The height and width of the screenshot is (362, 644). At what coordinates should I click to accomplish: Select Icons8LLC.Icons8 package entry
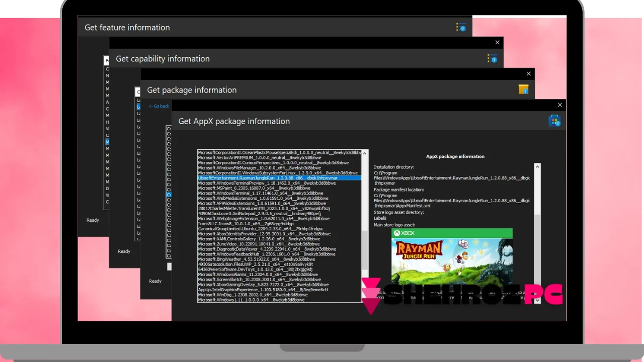(x=279, y=224)
